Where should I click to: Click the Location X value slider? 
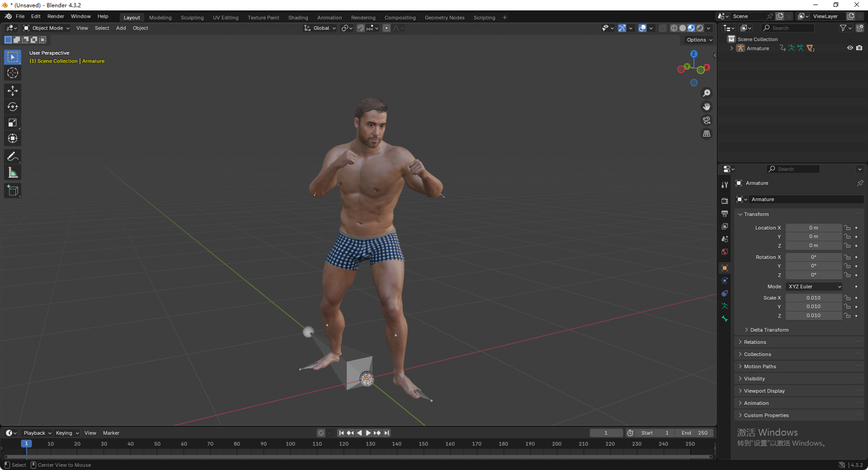(x=814, y=228)
